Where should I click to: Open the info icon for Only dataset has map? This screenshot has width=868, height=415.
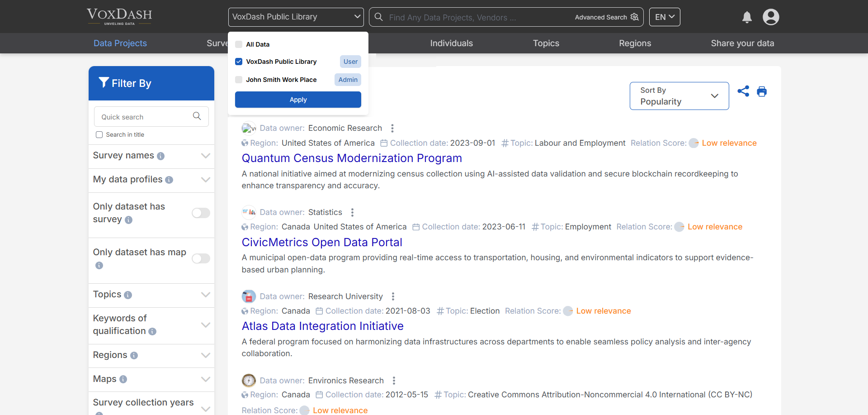click(99, 265)
